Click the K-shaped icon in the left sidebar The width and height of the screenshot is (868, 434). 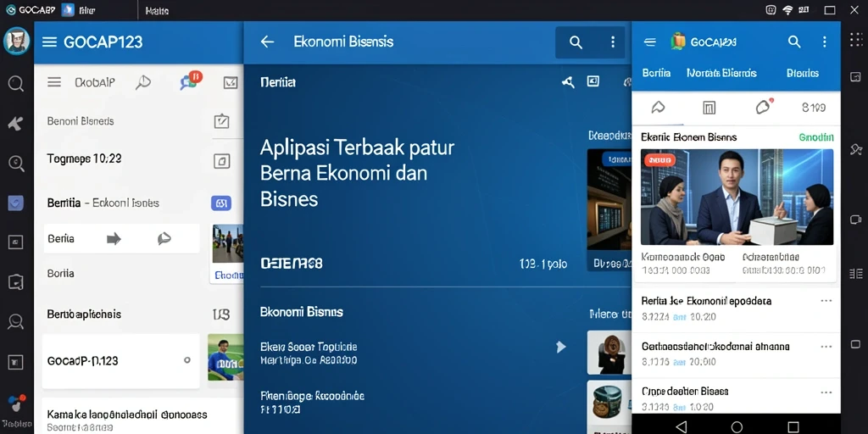tap(15, 124)
